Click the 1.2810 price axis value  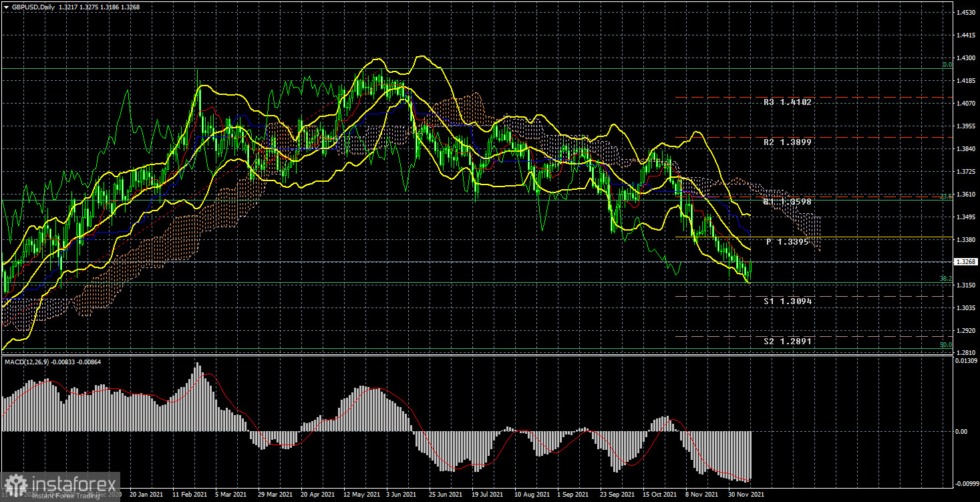(966, 353)
